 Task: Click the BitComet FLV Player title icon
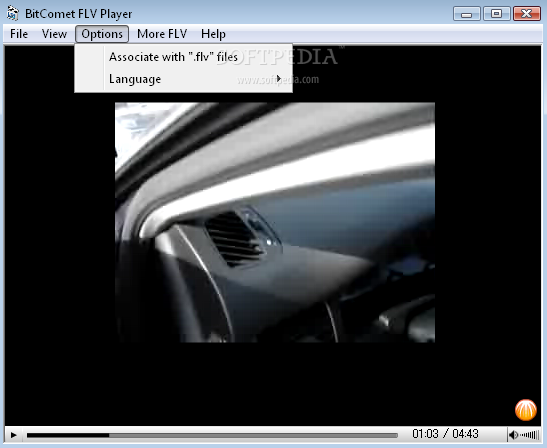[13, 14]
